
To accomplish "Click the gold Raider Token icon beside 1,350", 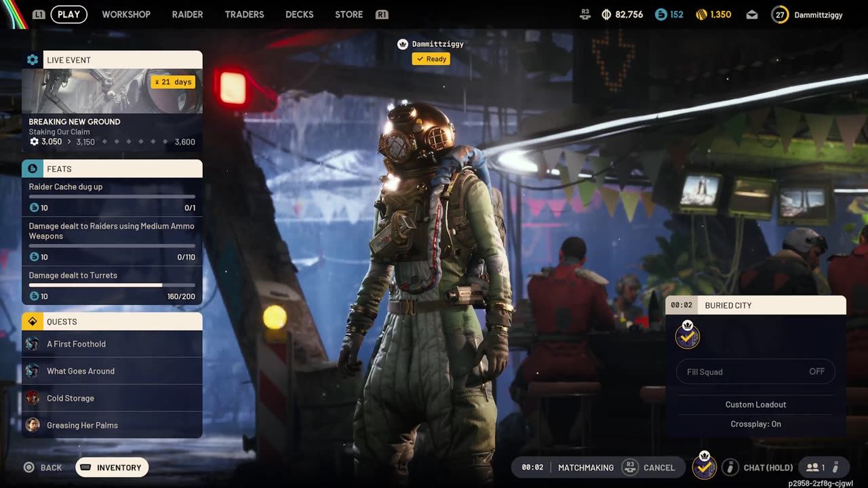I will (x=702, y=14).
